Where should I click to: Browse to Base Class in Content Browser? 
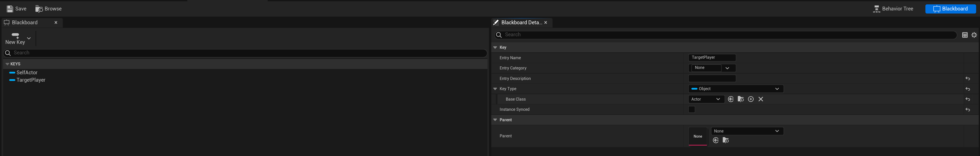coord(740,99)
